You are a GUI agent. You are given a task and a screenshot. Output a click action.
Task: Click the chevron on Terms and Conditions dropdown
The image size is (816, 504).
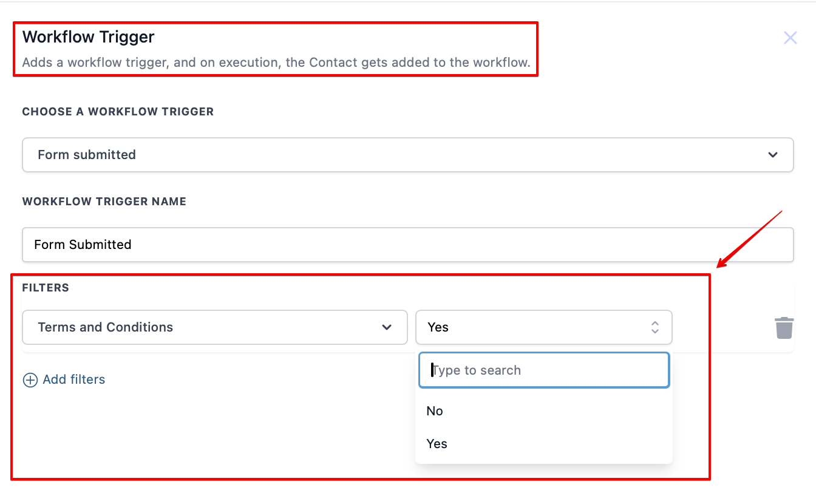point(387,327)
